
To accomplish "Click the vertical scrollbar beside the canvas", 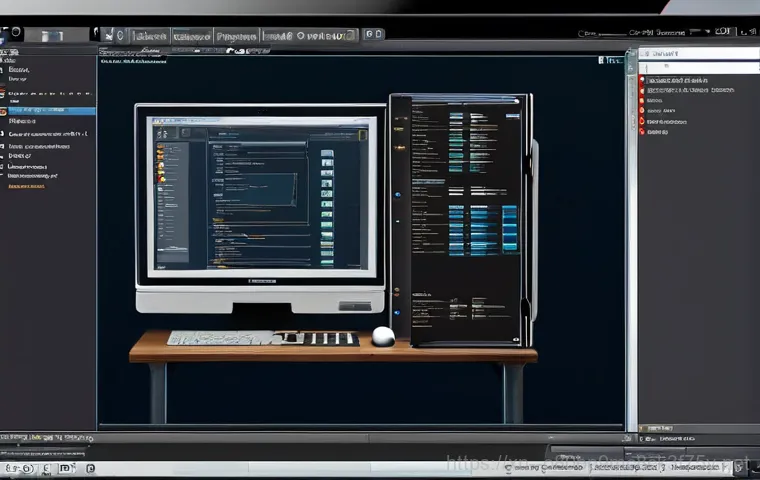I will [631, 240].
